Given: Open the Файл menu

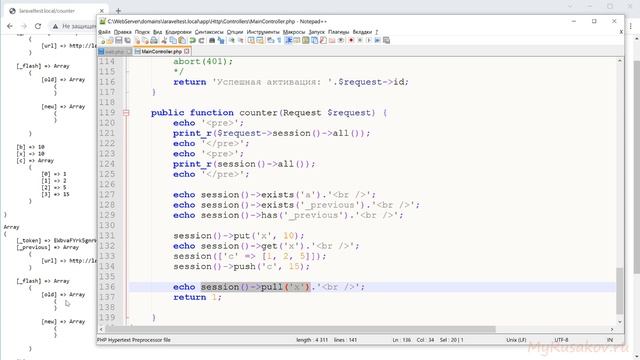Looking at the screenshot, I should click(x=104, y=32).
